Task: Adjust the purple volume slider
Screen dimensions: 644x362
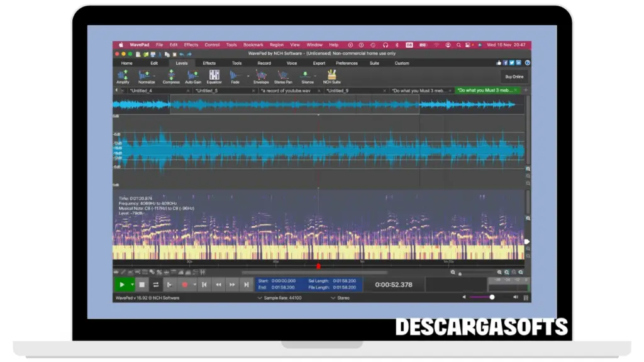Action: coord(492,297)
